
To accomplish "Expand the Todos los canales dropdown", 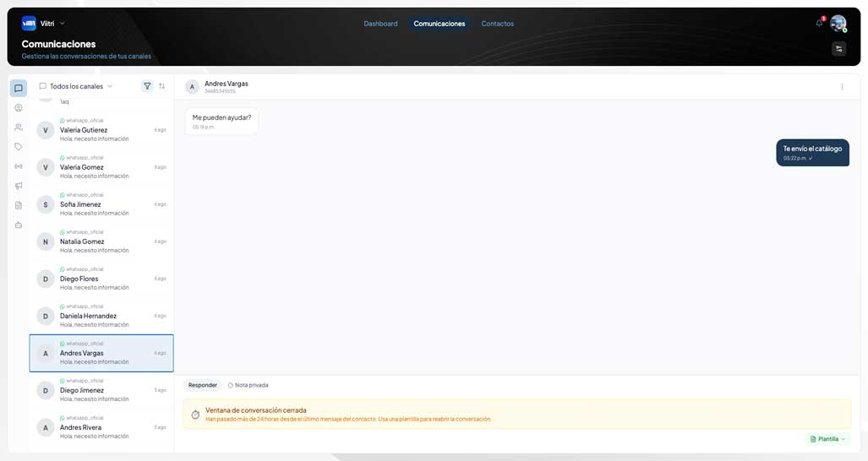I will (76, 86).
